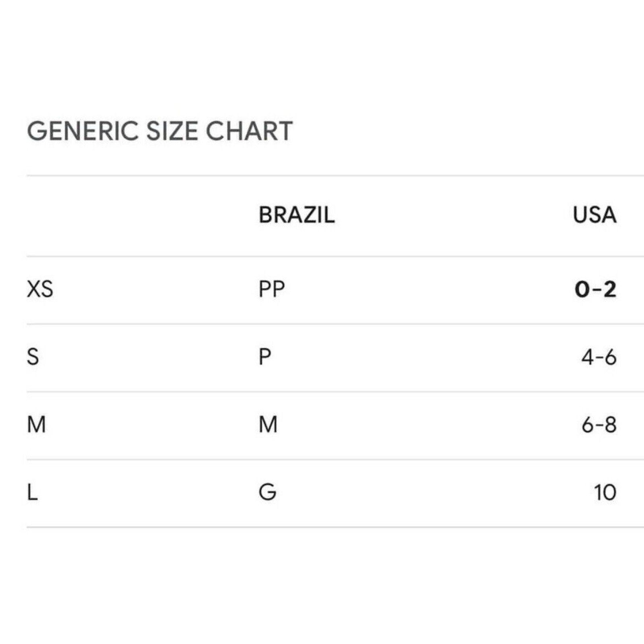Select the G Brazil size cell
The height and width of the screenshot is (644, 644).
(x=267, y=492)
